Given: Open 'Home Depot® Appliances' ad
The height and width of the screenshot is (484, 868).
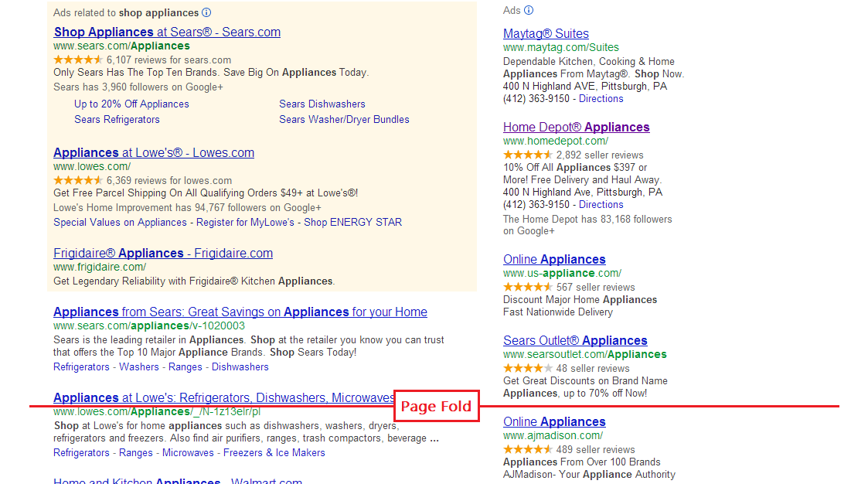Looking at the screenshot, I should pyautogui.click(x=577, y=128).
